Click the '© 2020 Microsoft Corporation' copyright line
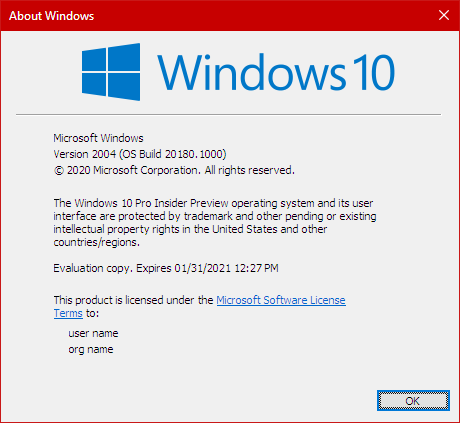Viewport: 460px width, 423px height. tap(174, 170)
